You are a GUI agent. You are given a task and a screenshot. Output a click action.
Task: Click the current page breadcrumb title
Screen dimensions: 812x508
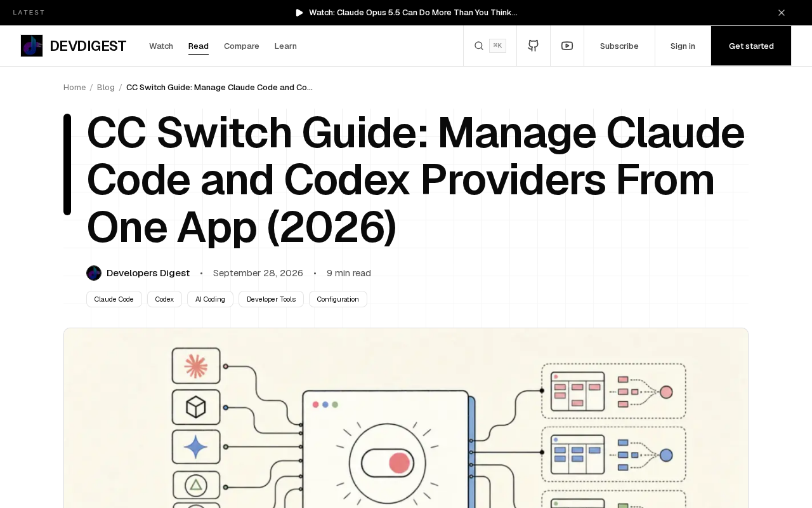click(219, 87)
